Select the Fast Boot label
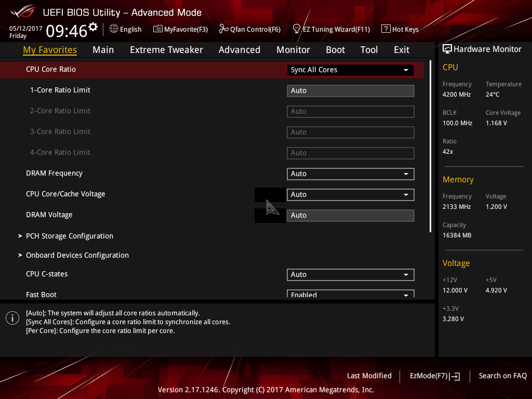 [41, 295]
